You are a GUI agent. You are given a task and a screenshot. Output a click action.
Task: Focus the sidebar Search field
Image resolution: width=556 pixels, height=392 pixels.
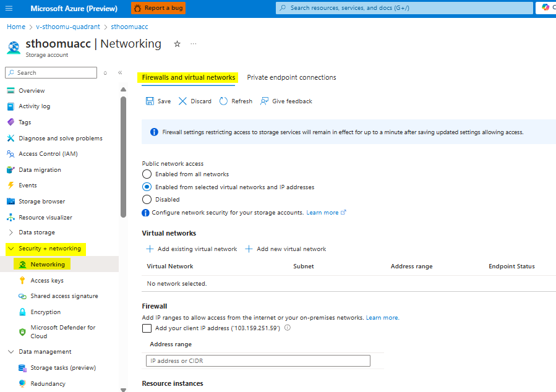51,73
